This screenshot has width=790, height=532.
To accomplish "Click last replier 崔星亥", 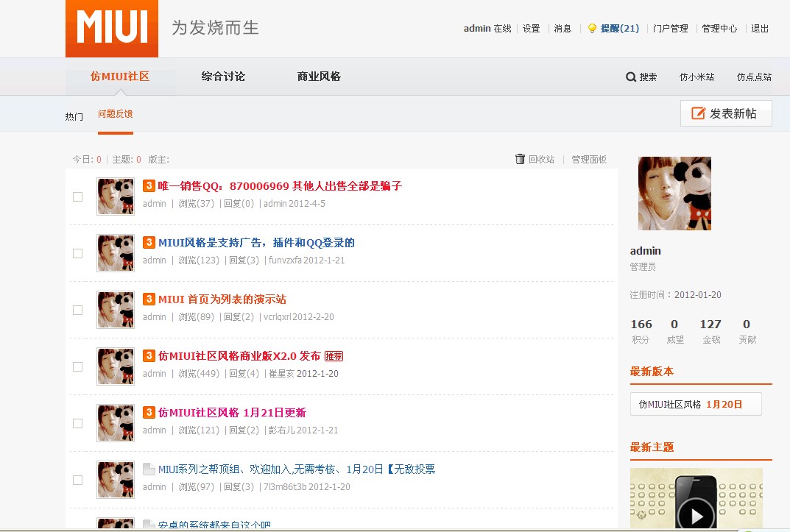I will 281,374.
